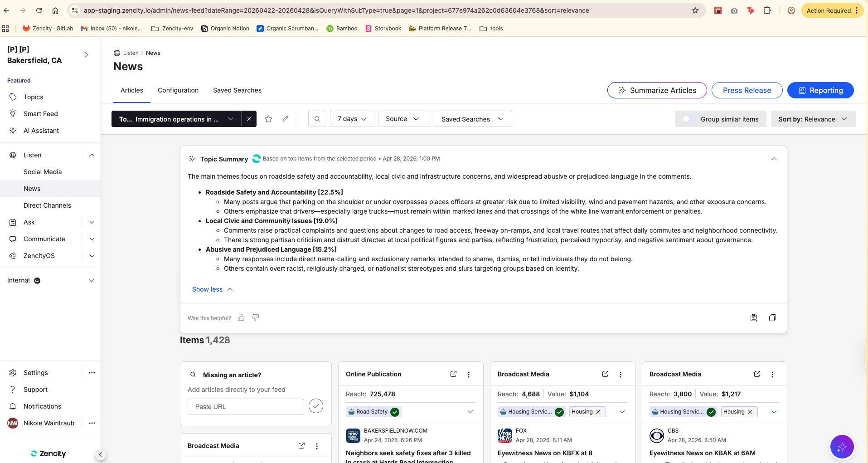Star the current topic filter as favorite
Viewport: 868px width, 463px height.
click(268, 119)
